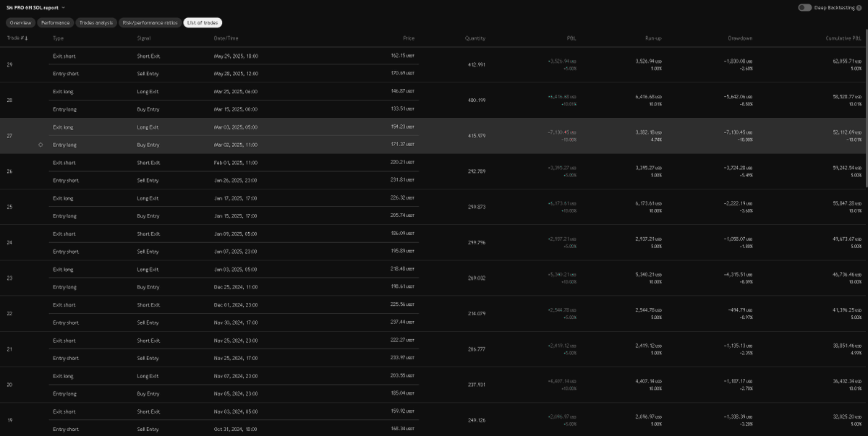Image resolution: width=868 pixels, height=436 pixels.
Task: Click the date Mar 15, 2025, 00:00
Action: pos(237,109)
